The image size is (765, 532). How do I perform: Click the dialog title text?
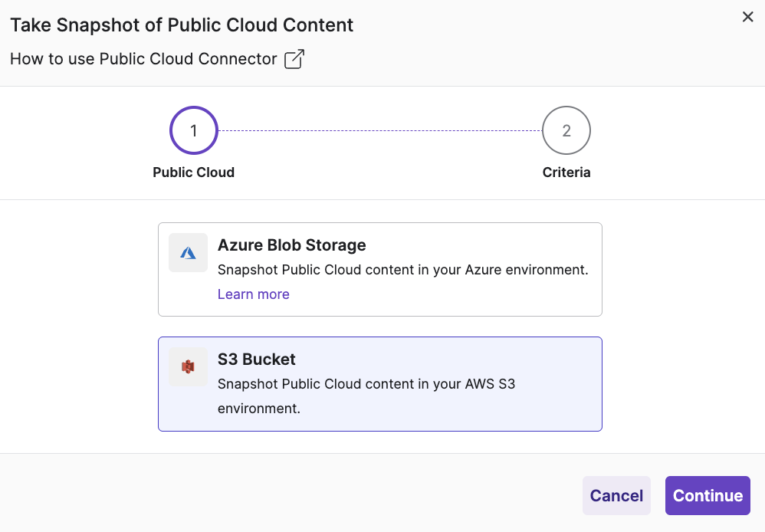point(182,25)
